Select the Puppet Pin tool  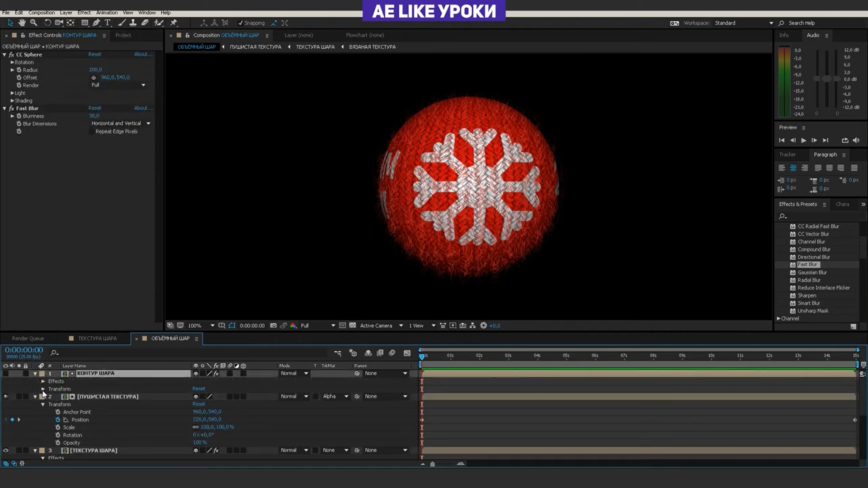pyautogui.click(x=174, y=23)
